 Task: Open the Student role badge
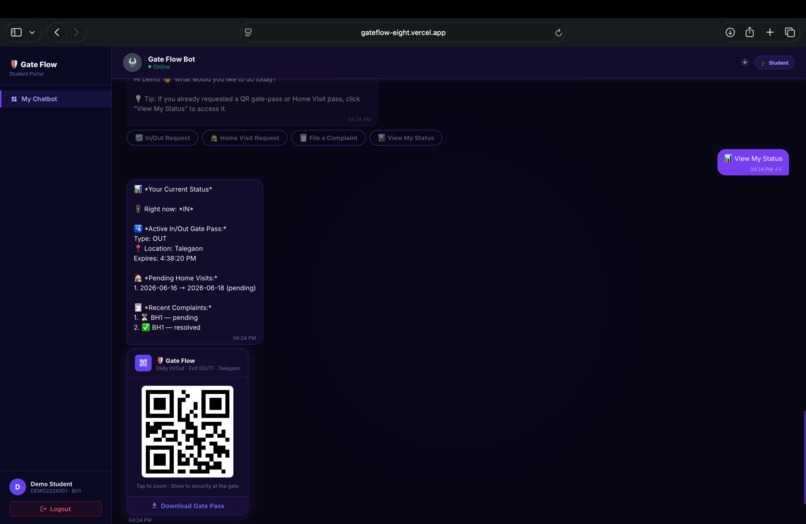coord(775,63)
